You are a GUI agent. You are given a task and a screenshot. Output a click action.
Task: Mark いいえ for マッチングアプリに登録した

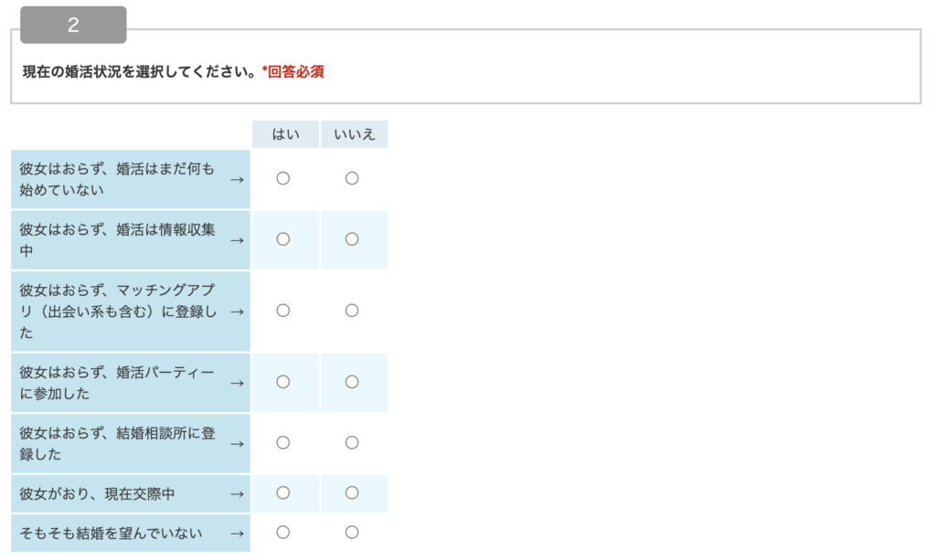click(352, 311)
